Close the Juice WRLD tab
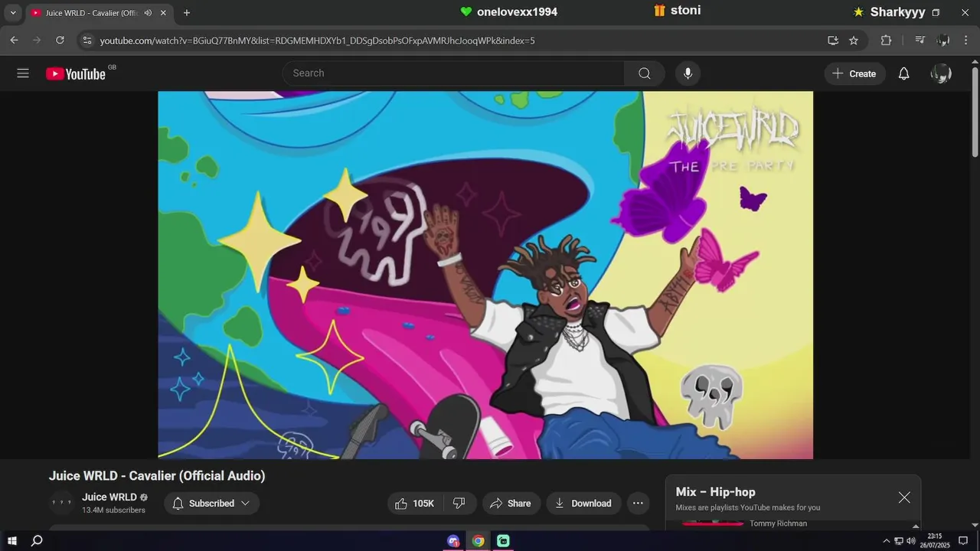Viewport: 980px width, 551px height. (163, 13)
